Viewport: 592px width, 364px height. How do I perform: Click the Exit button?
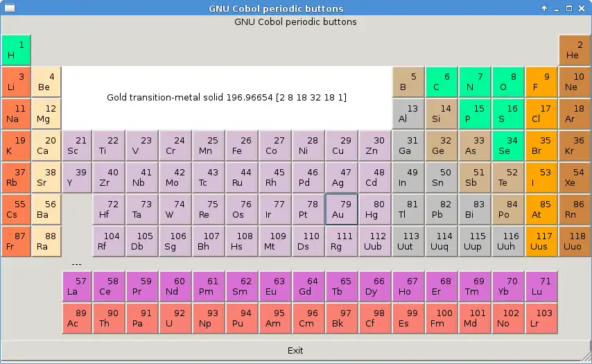(295, 350)
